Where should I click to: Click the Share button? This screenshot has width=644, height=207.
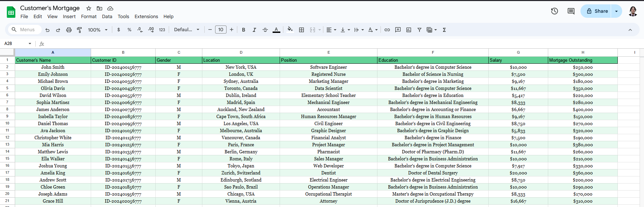[x=596, y=11]
